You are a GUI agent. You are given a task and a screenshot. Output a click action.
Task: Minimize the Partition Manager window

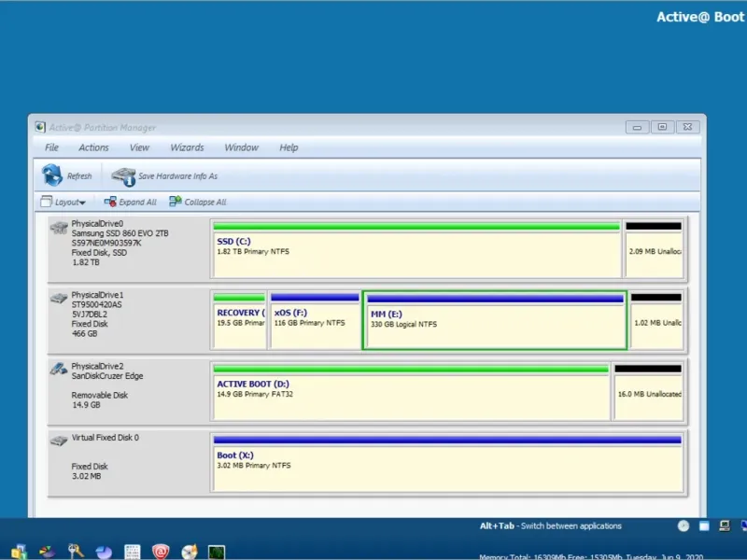click(x=637, y=127)
